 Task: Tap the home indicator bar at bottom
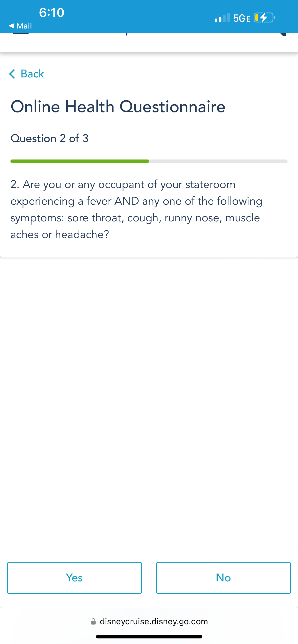point(149,637)
